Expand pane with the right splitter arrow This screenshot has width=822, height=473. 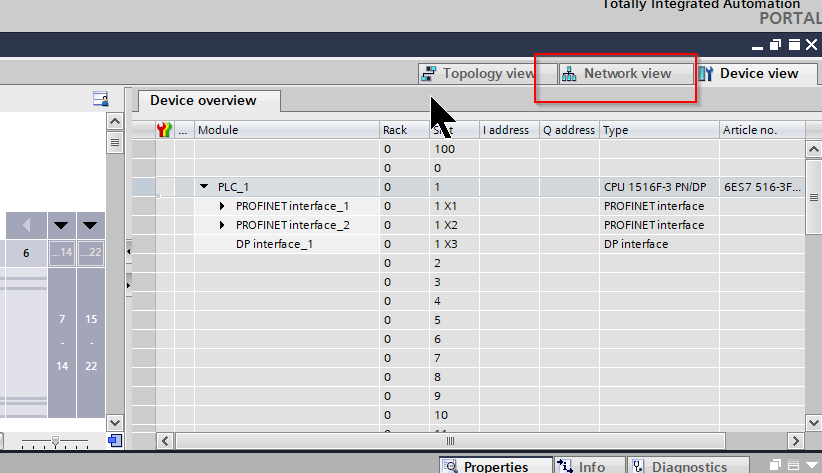pos(128,286)
